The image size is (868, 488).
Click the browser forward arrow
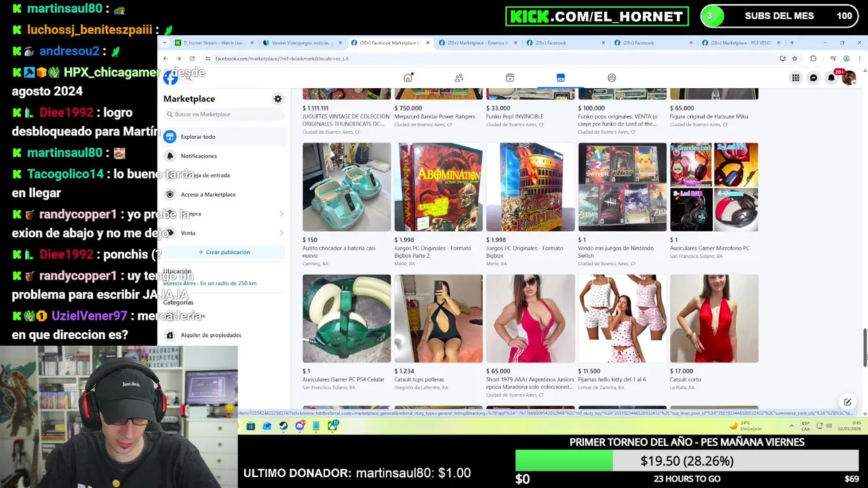click(x=178, y=58)
